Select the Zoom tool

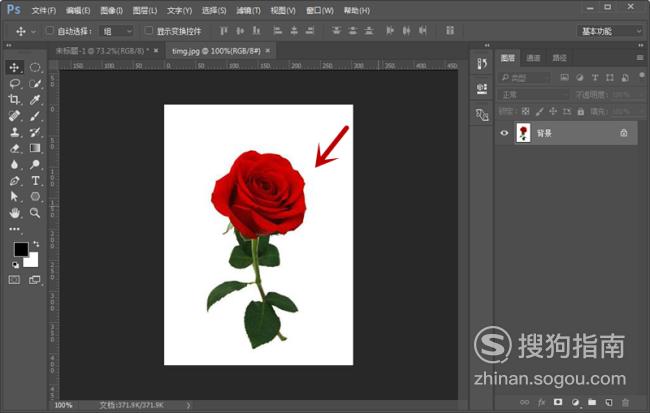[35, 213]
